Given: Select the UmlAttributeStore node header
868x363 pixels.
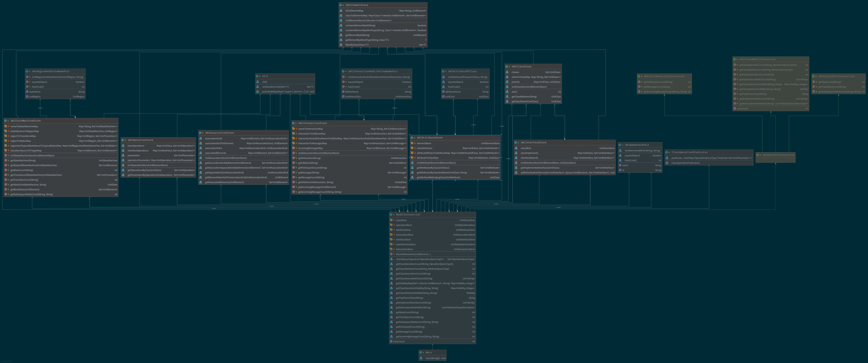Looking at the screenshot, I should (430, 138).
